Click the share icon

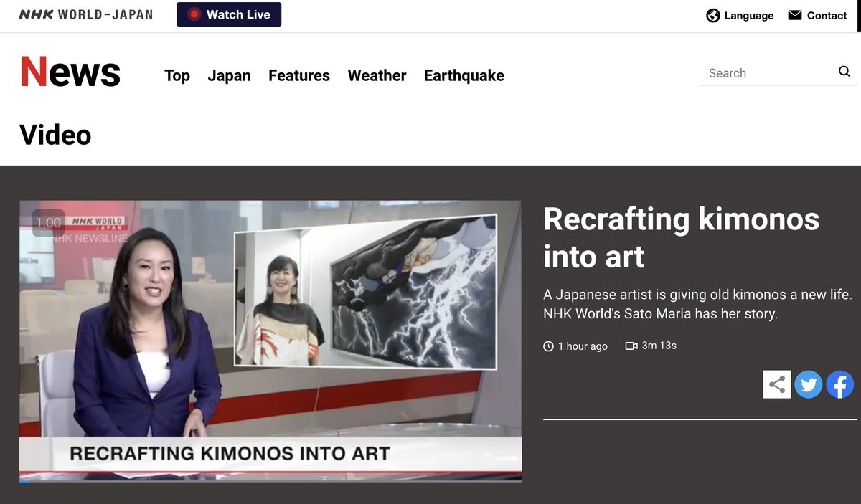coord(777,384)
